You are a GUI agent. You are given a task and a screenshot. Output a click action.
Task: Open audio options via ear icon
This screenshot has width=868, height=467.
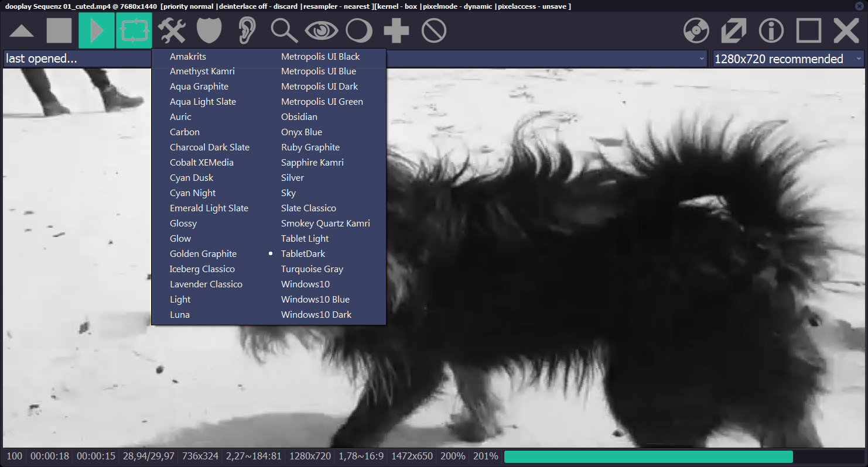[247, 30]
